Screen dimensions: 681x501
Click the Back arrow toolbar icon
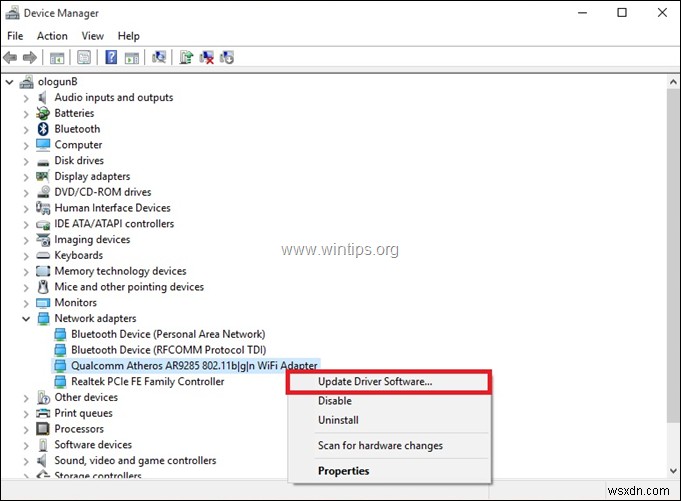[10, 57]
